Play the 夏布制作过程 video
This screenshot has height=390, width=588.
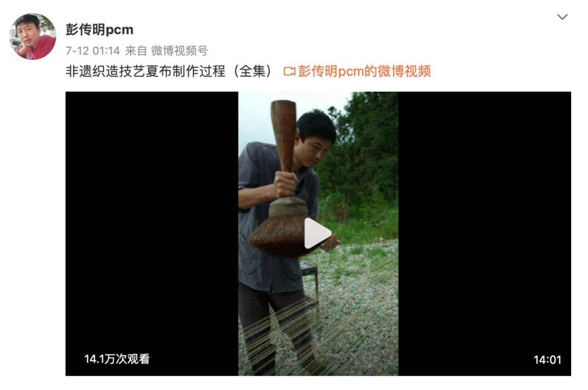point(317,233)
